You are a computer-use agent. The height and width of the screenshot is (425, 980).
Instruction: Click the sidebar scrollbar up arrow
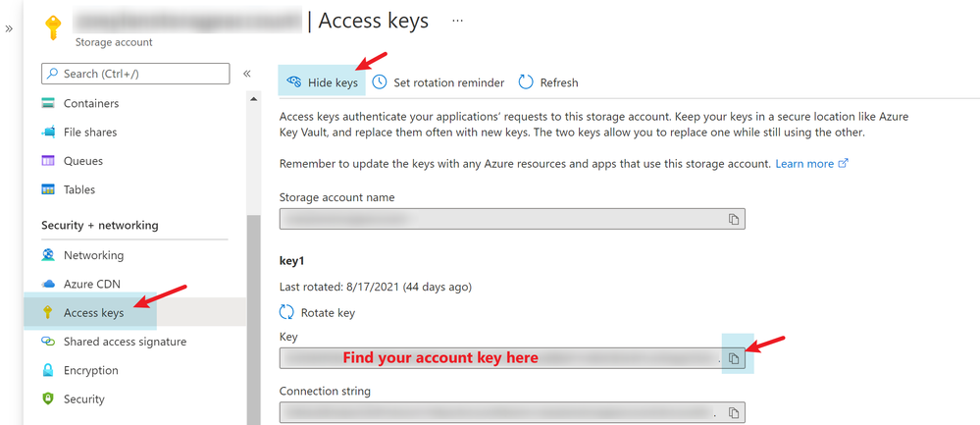coord(253,99)
